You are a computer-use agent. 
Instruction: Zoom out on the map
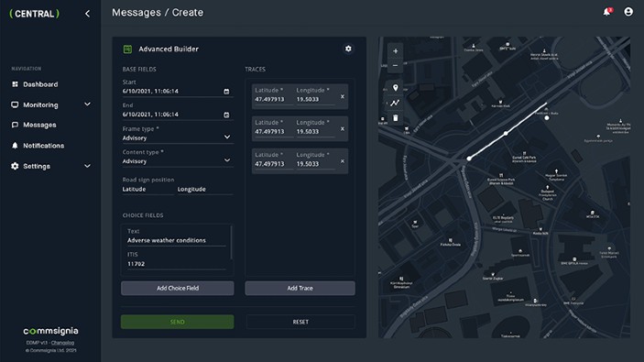point(395,66)
